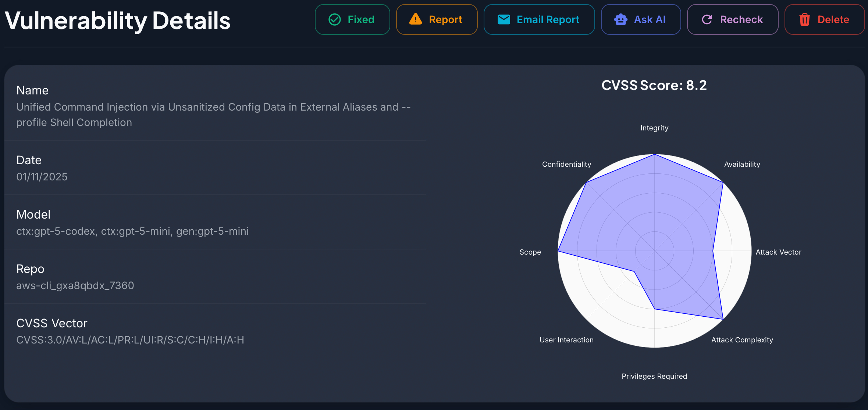
Task: Click the circular arrow Recheck icon
Action: tap(707, 19)
